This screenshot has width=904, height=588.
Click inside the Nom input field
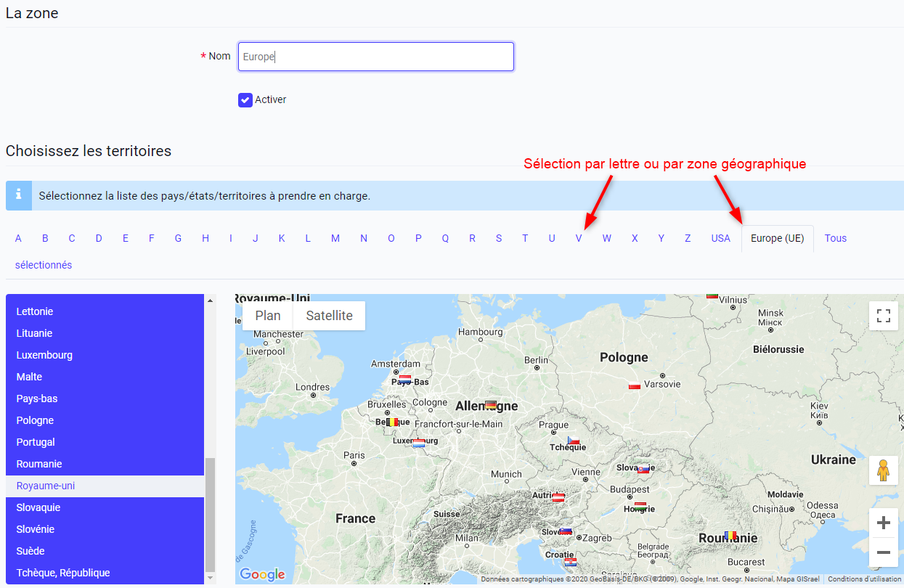[x=375, y=56]
